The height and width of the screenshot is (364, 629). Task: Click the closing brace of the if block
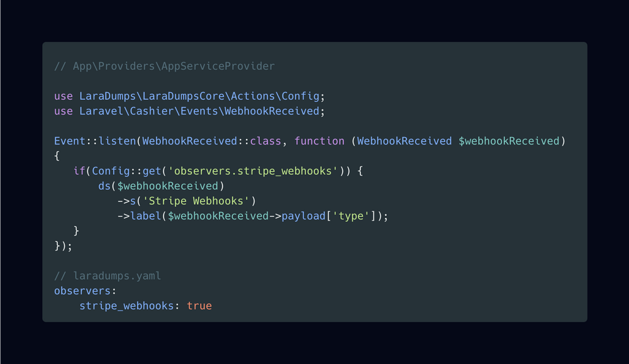76,231
